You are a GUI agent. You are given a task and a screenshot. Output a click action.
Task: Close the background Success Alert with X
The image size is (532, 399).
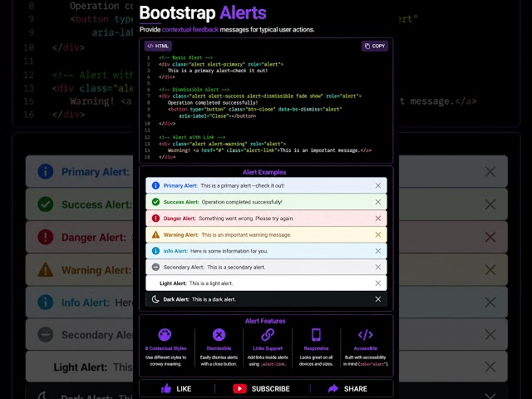coord(490,204)
